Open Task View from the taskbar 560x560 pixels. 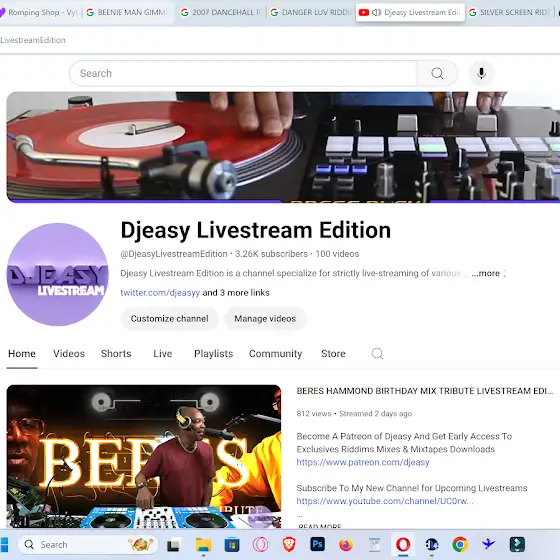coord(173,545)
